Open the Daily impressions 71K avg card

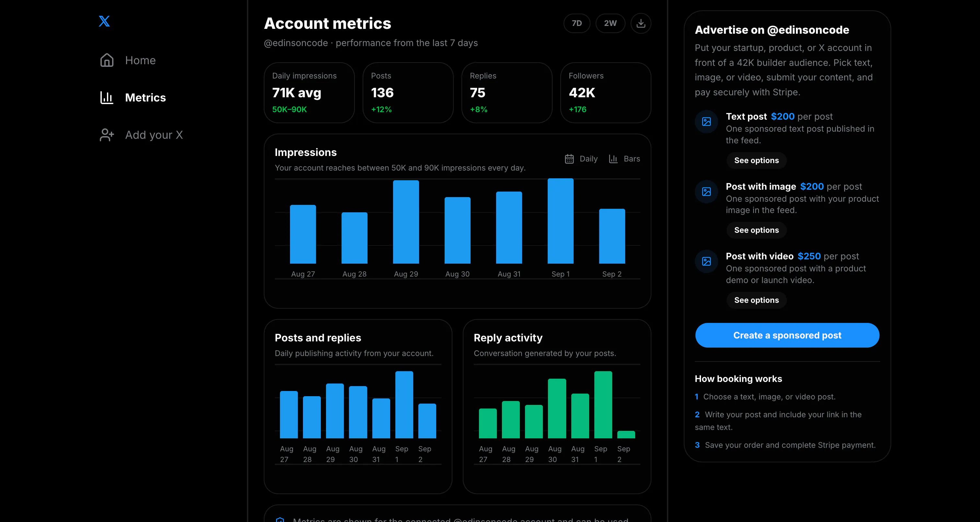(x=309, y=92)
